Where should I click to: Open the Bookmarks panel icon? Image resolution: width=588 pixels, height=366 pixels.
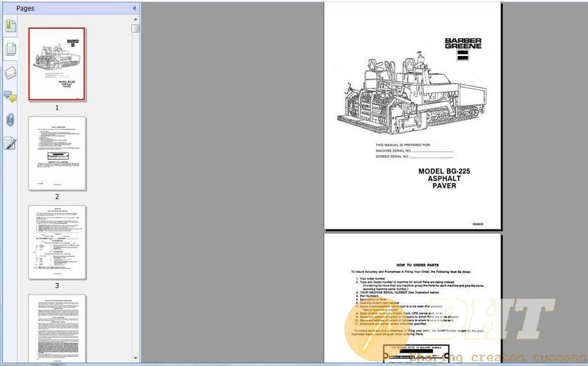click(11, 26)
